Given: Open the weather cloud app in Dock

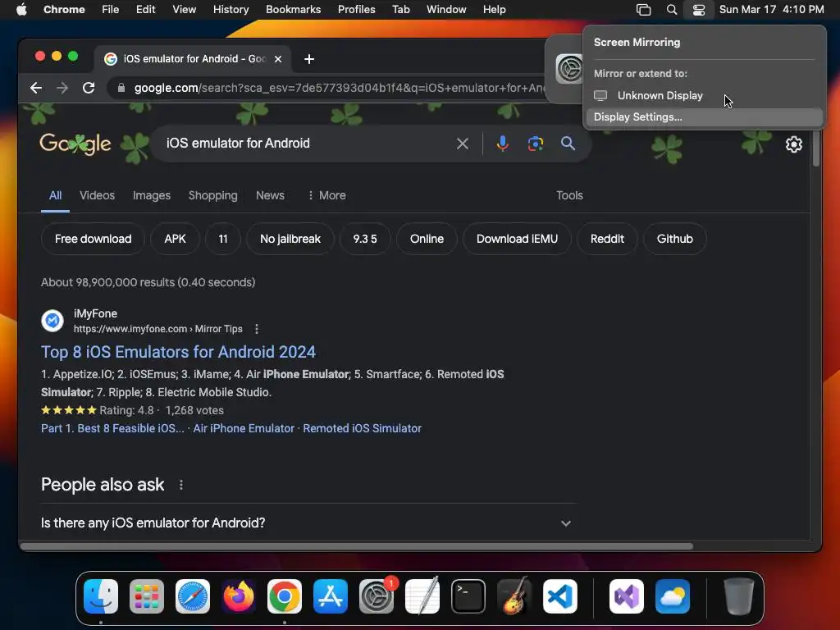Looking at the screenshot, I should (673, 596).
